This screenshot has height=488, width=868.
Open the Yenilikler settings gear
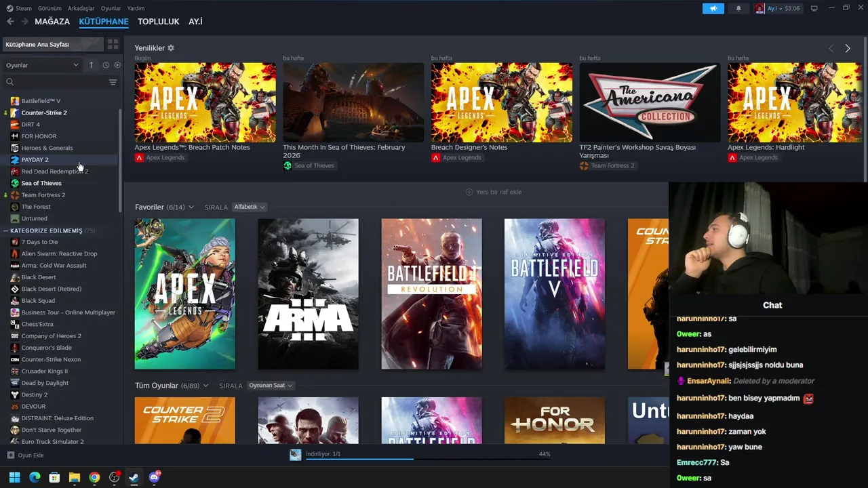point(171,48)
